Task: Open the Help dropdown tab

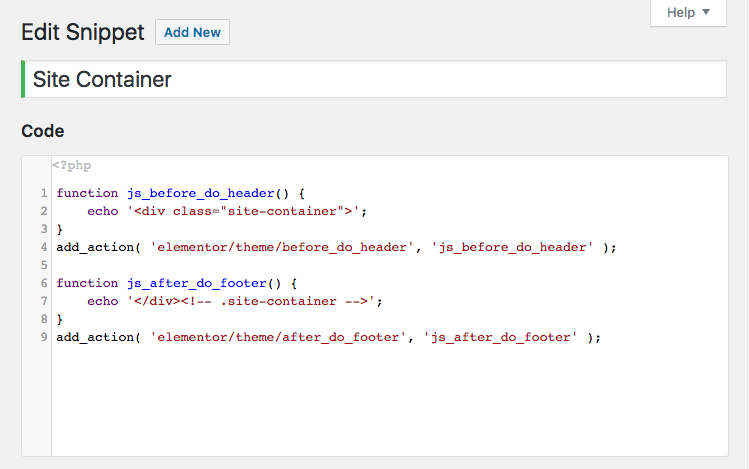Action: 688,13
